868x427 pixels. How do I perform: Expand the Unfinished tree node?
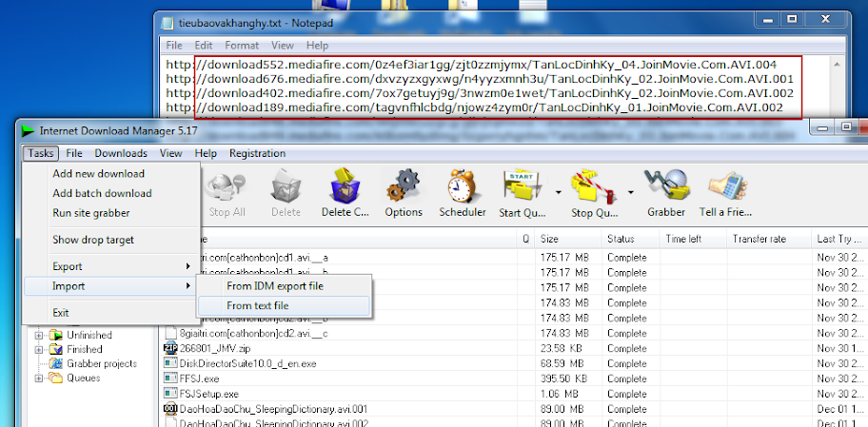click(39, 335)
